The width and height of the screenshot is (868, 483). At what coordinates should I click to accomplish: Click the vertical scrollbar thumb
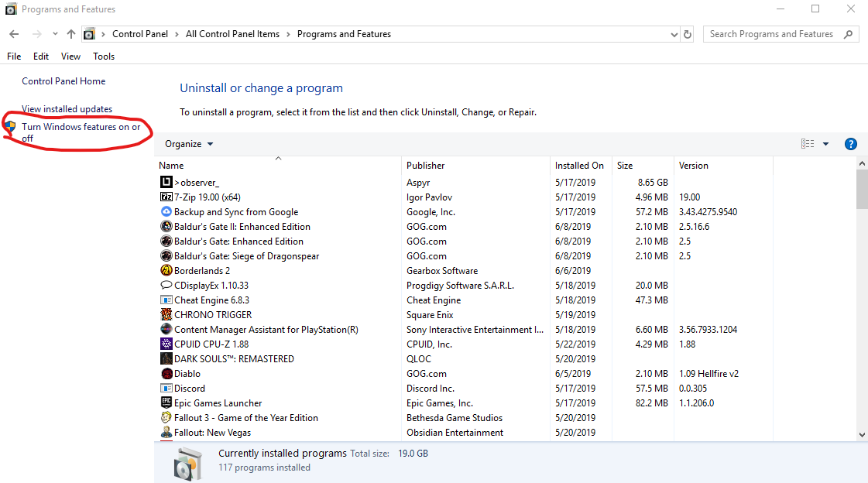pyautogui.click(x=862, y=189)
